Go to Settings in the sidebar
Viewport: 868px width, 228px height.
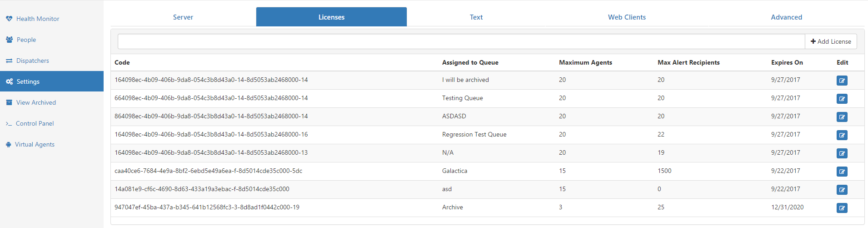[52, 81]
